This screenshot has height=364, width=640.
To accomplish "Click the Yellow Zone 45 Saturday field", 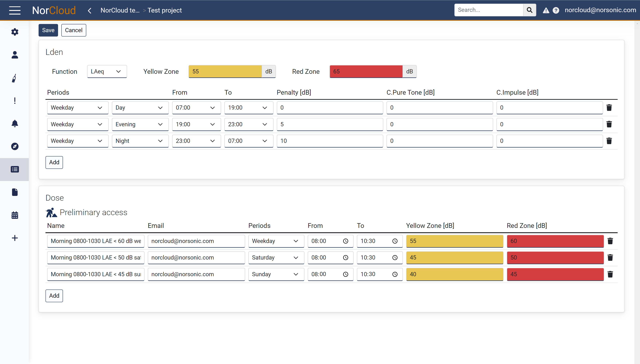I will coord(455,258).
